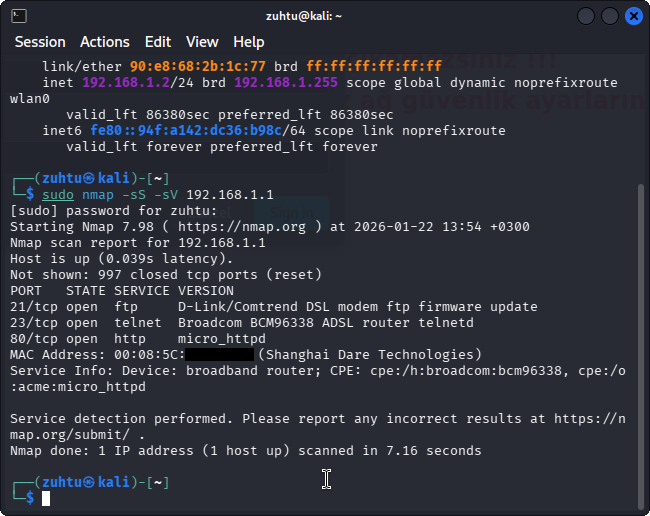Click the 23/tcp port entry

34,322
